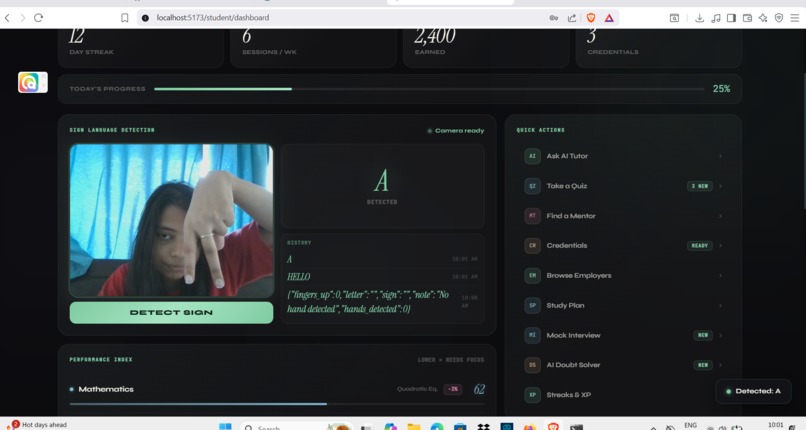
Task: Expand chevron on Study Plan row
Action: 720,305
